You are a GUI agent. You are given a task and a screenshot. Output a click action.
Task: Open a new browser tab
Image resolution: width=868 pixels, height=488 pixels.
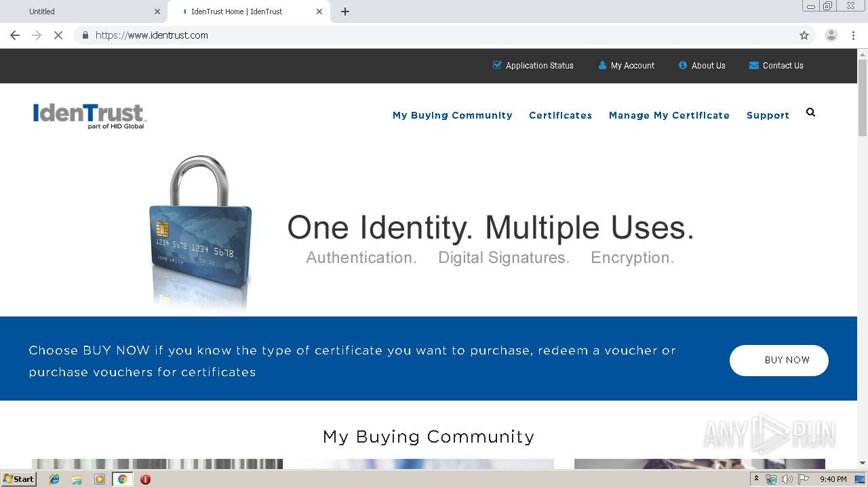coord(345,12)
